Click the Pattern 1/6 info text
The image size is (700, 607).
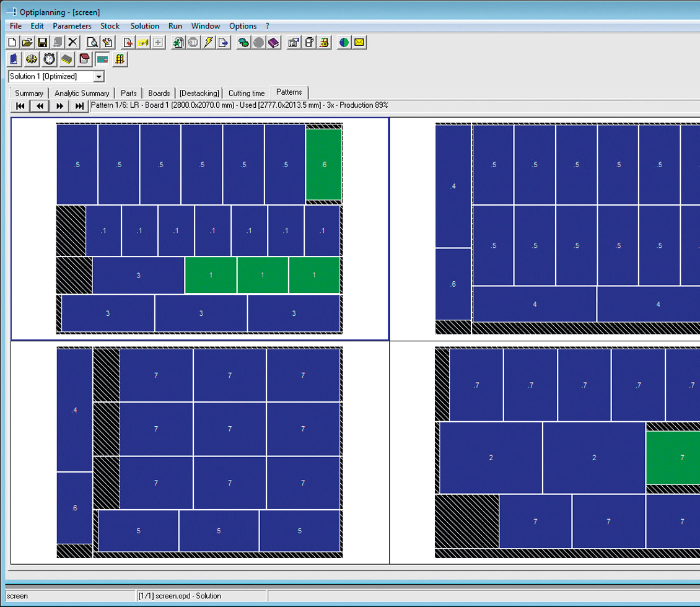point(239,105)
